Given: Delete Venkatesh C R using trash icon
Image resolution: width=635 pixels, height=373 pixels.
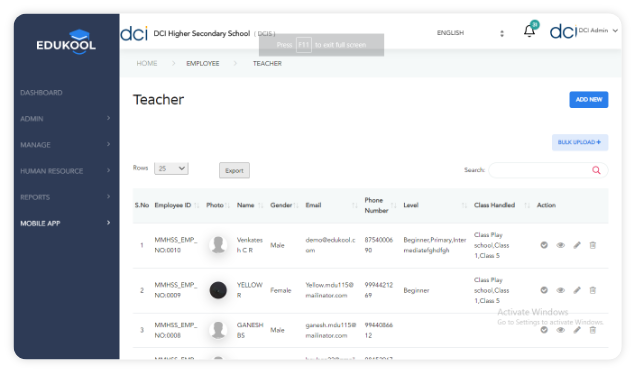Looking at the screenshot, I should coord(592,245).
